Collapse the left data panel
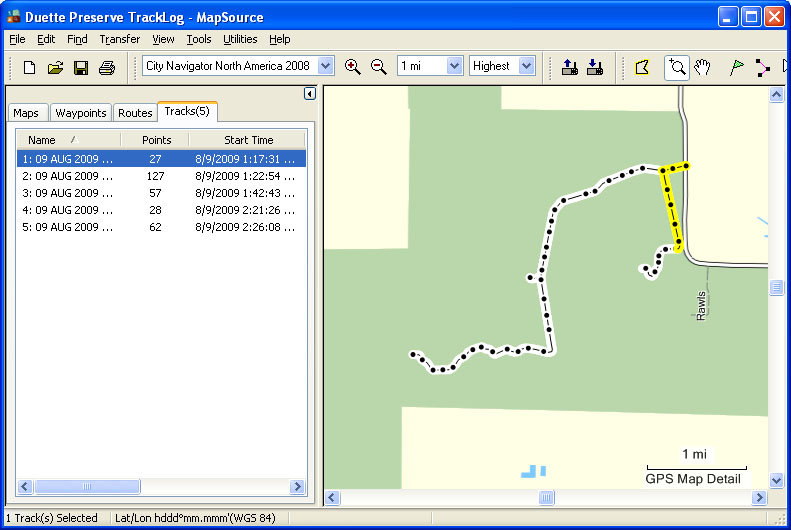 point(310,94)
